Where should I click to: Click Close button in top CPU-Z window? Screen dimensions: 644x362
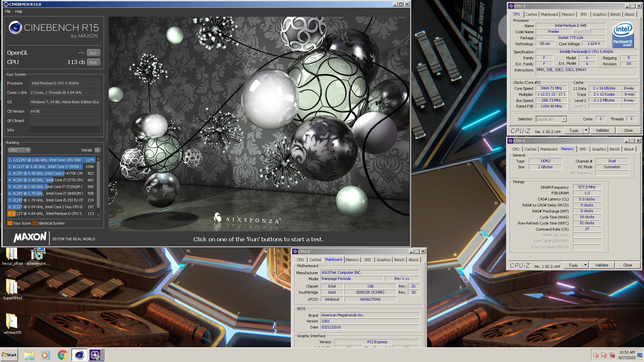click(628, 131)
